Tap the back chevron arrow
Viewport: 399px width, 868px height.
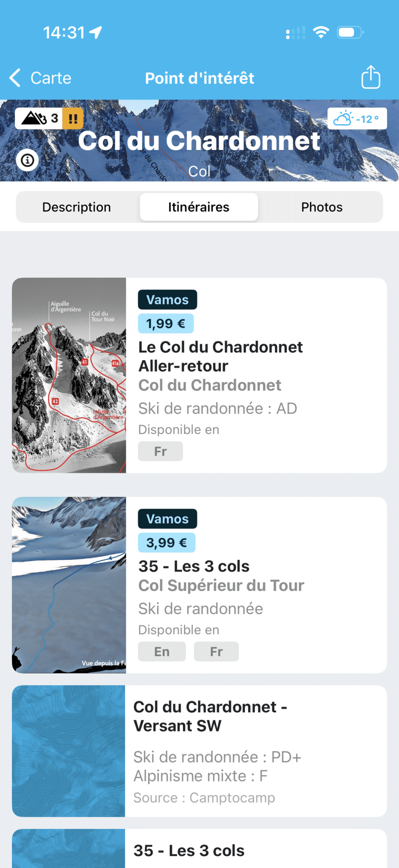[x=15, y=78]
